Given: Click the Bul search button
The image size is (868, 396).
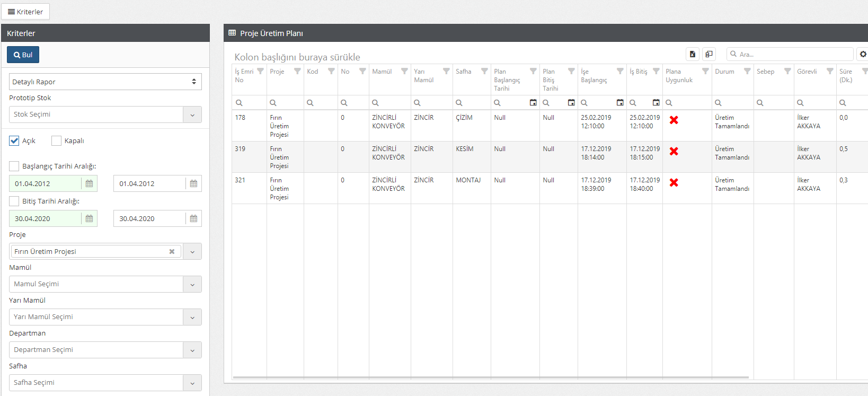Looking at the screenshot, I should tap(23, 55).
